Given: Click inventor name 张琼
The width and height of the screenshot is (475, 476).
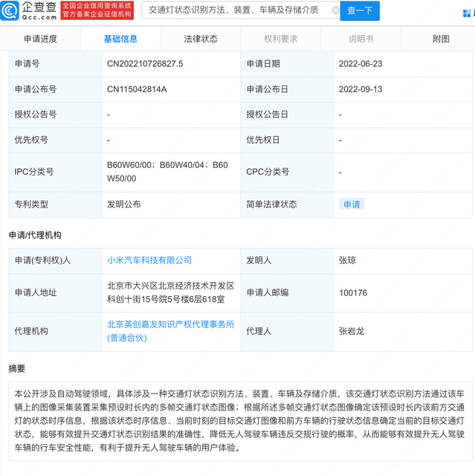Looking at the screenshot, I should pyautogui.click(x=347, y=260).
